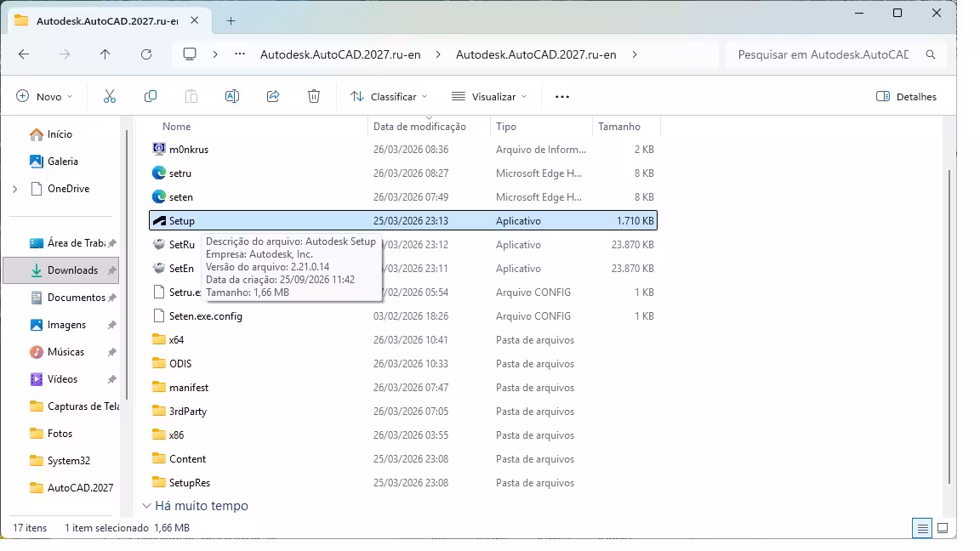The width and height of the screenshot is (980, 551).
Task: Expand the OneDrive tree node
Action: [x=15, y=189]
